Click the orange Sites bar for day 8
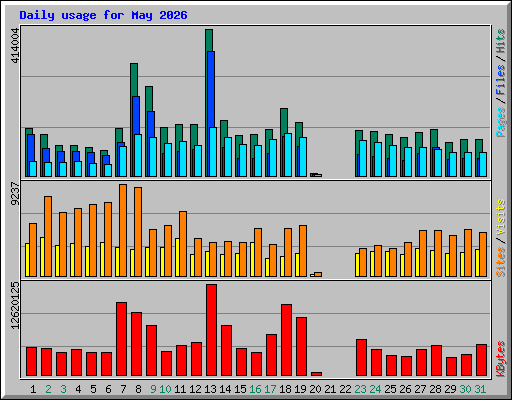 pyautogui.click(x=138, y=232)
